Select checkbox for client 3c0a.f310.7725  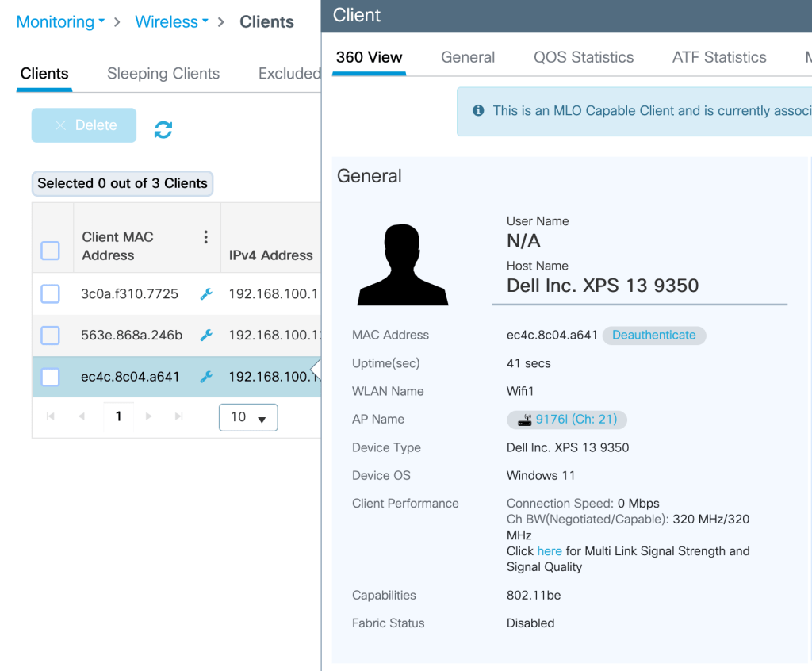pyautogui.click(x=50, y=294)
